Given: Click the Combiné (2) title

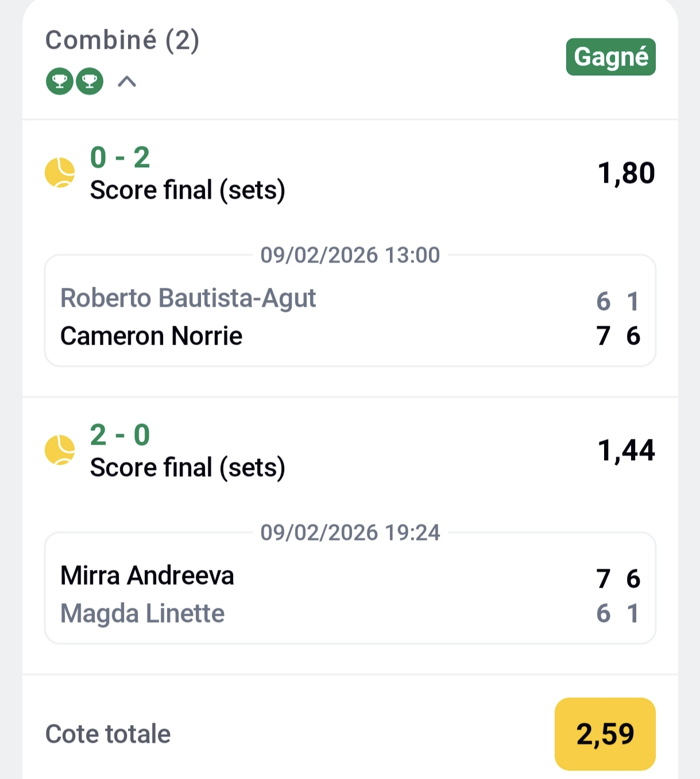Looking at the screenshot, I should pyautogui.click(x=122, y=40).
